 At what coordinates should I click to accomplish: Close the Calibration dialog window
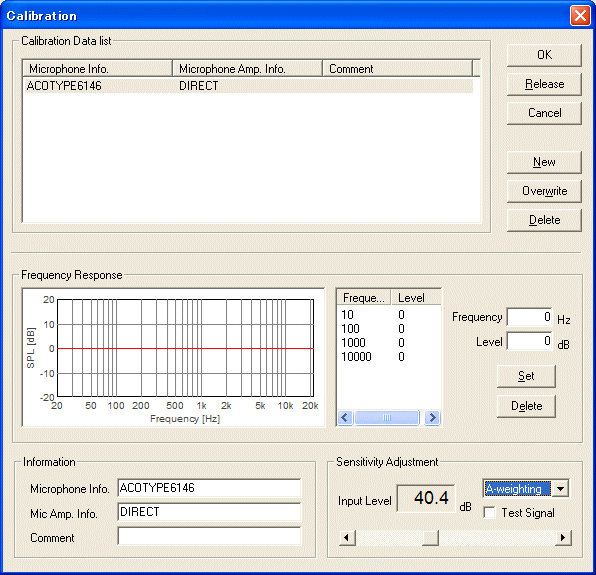tap(580, 16)
